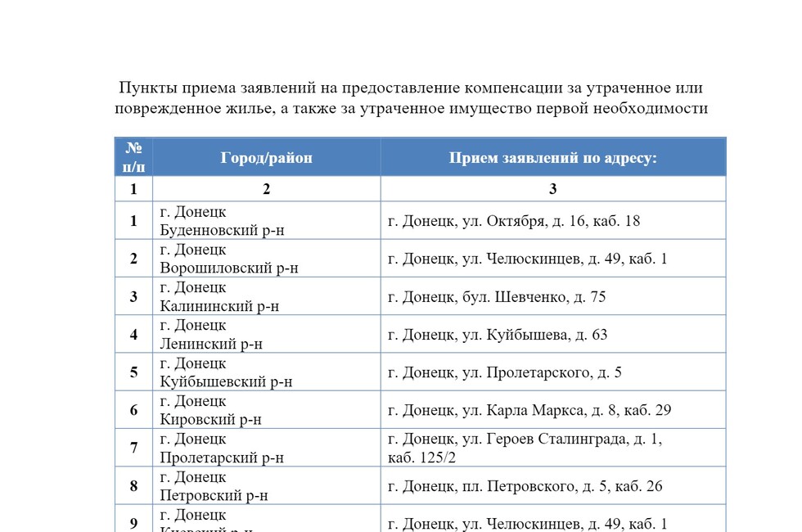Click address "ул. Героев Сталинграда, д. 1"

525,440
